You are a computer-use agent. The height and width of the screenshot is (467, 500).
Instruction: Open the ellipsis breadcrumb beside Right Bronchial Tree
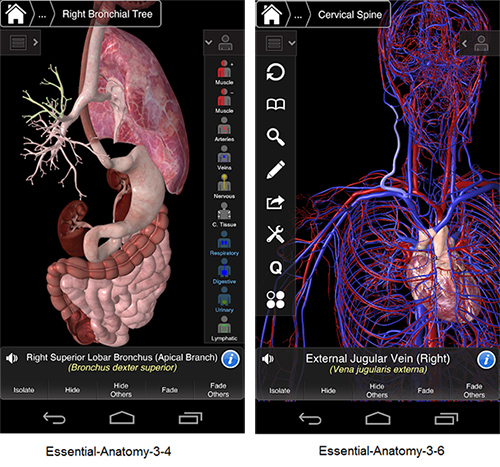point(42,15)
